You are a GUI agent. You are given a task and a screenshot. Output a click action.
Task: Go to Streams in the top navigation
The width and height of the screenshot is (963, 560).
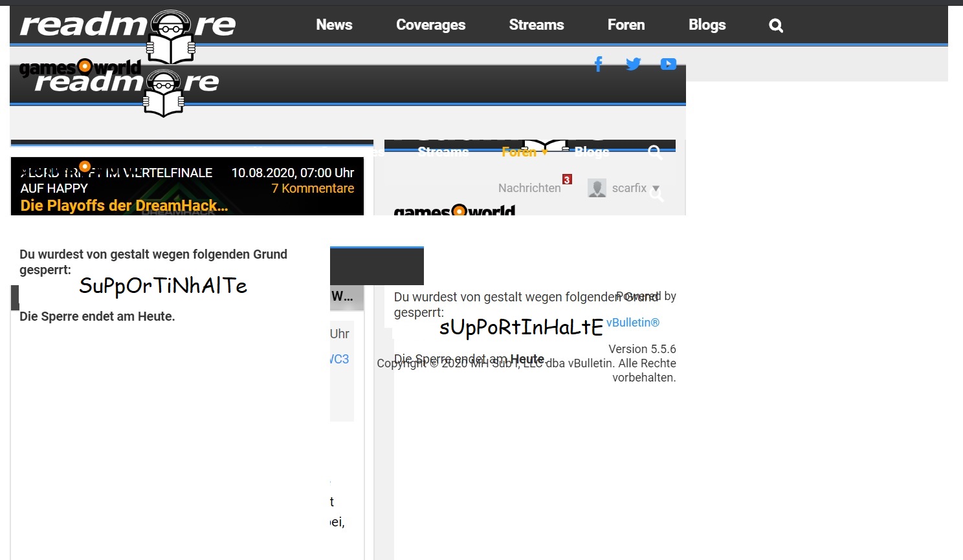pyautogui.click(x=536, y=25)
